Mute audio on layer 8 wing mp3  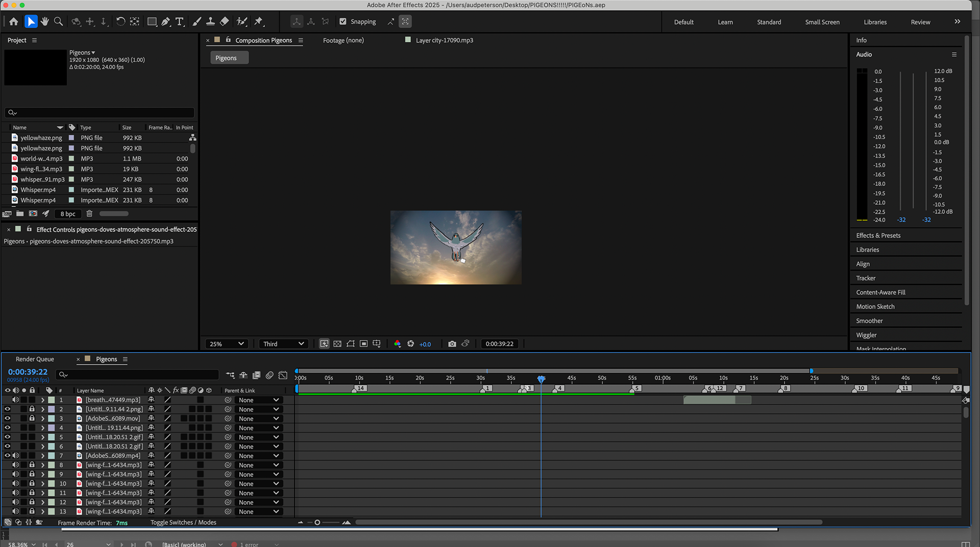[x=16, y=465]
